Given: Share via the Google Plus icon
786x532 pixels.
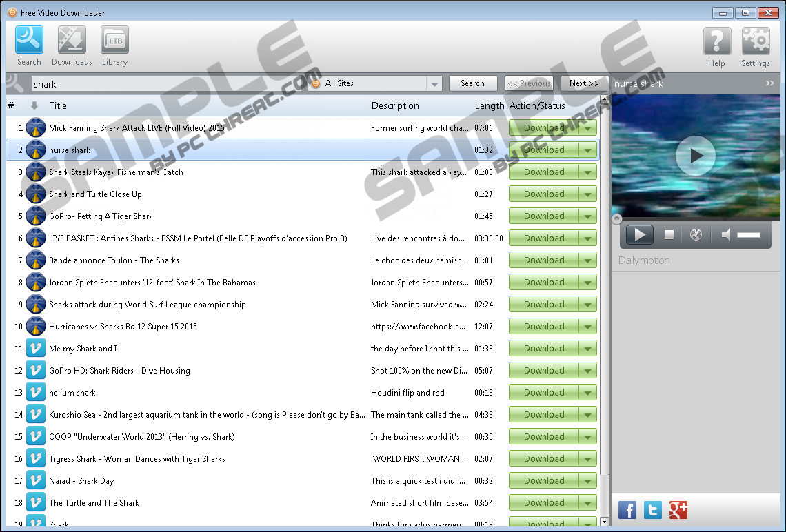Looking at the screenshot, I should click(x=678, y=510).
